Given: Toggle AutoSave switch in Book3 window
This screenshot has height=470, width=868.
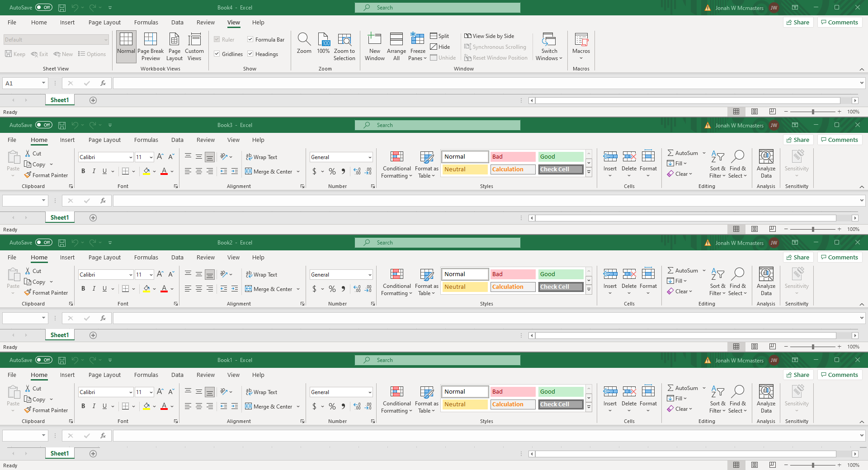Looking at the screenshot, I should coord(44,125).
